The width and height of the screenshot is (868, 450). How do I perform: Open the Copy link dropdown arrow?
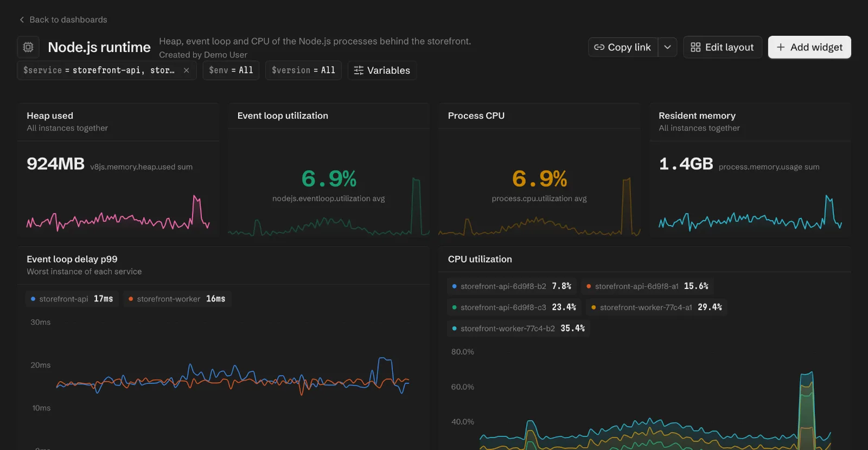pyautogui.click(x=668, y=47)
